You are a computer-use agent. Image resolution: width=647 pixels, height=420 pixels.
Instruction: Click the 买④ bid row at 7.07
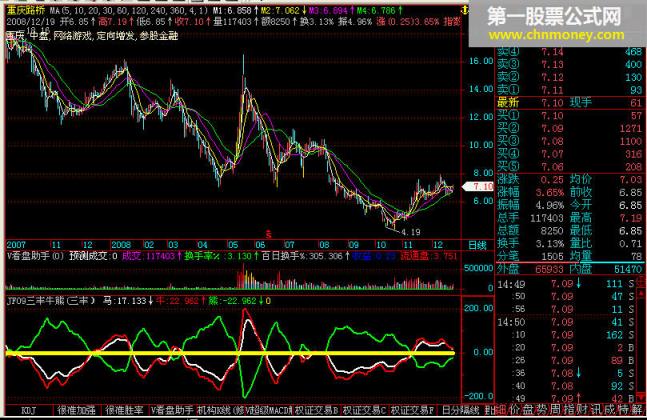(x=569, y=154)
